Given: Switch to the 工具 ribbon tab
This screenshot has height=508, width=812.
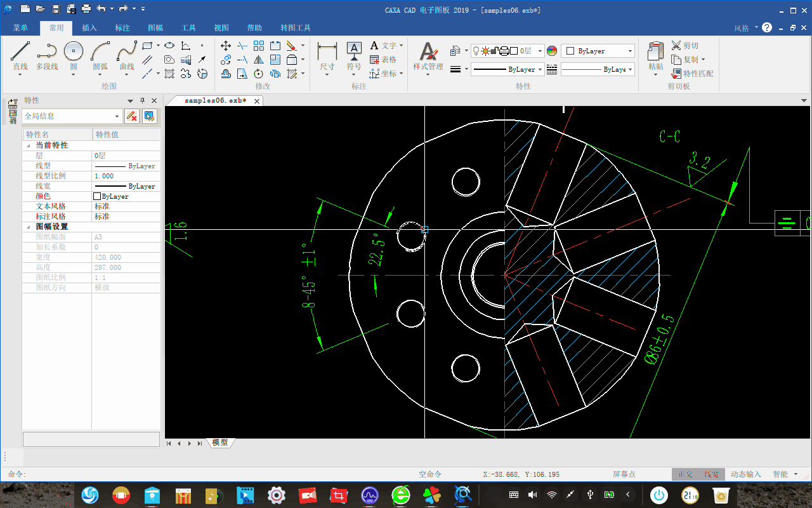Looking at the screenshot, I should (188, 28).
